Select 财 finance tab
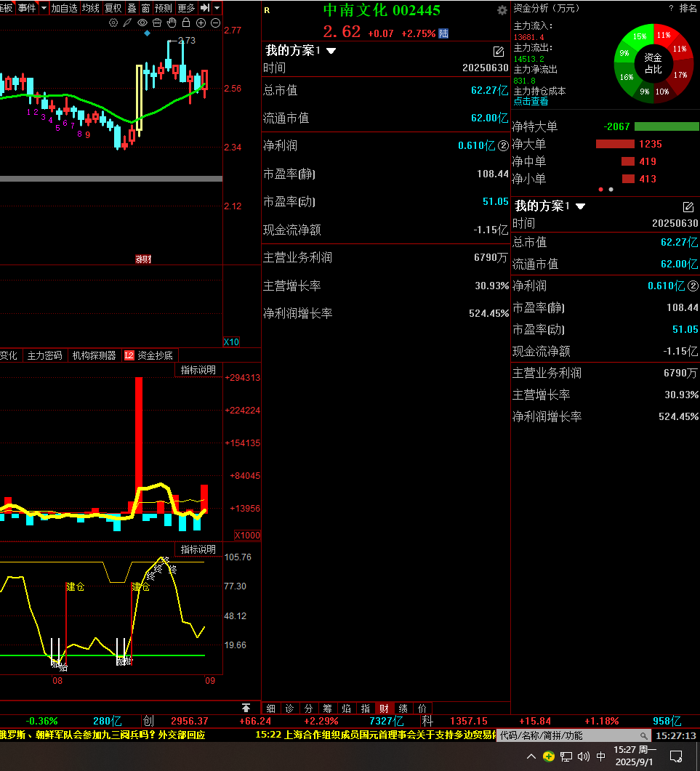Viewport: 700px width, 771px height. pos(385,709)
